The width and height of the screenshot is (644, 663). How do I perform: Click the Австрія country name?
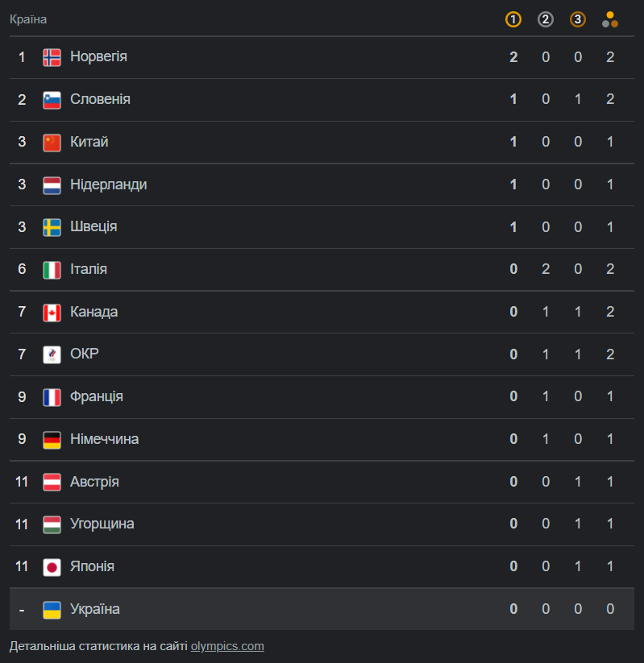94,482
